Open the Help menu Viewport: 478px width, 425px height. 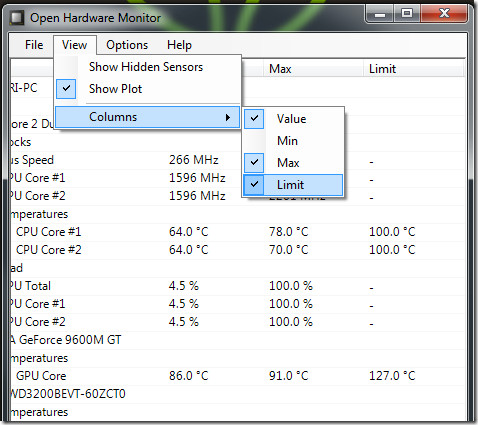pyautogui.click(x=179, y=45)
